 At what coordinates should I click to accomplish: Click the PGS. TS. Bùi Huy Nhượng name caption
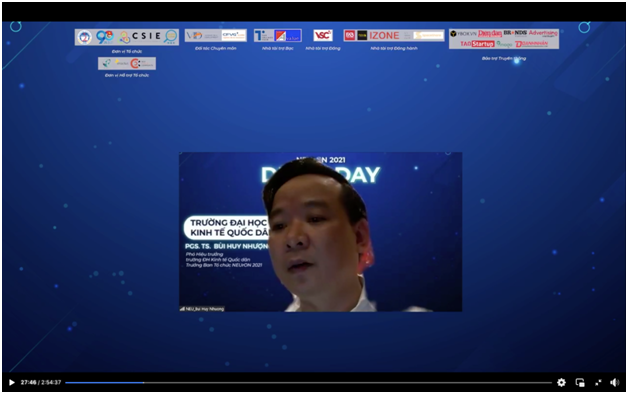pos(227,246)
